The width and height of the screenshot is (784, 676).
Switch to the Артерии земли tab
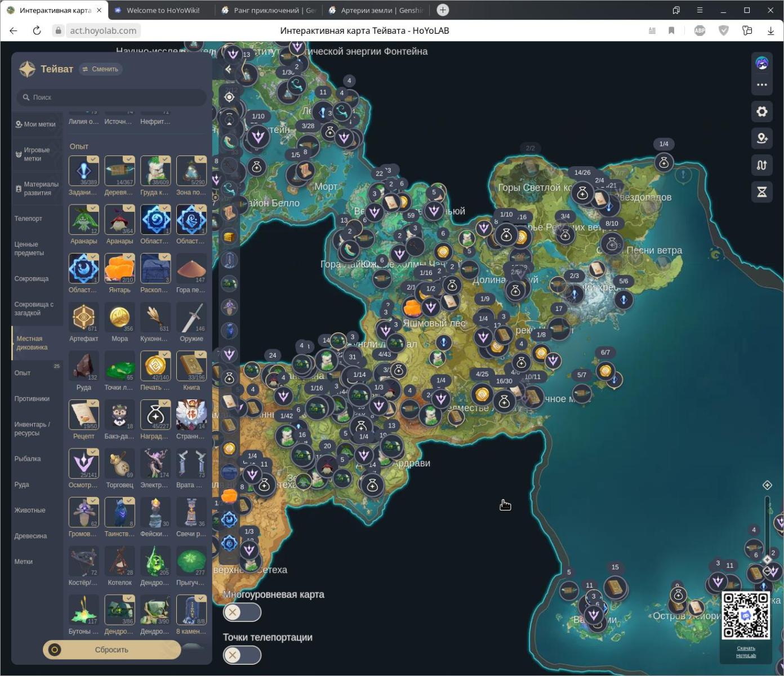376,10
